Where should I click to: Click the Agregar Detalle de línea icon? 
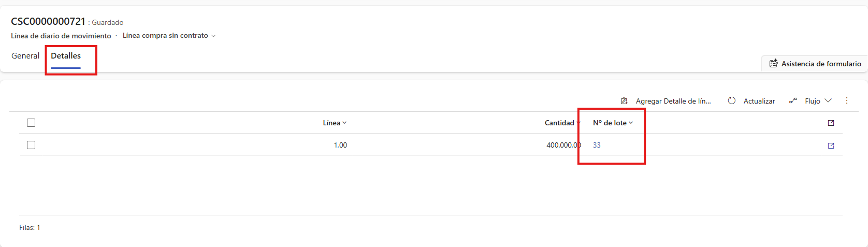click(x=624, y=101)
